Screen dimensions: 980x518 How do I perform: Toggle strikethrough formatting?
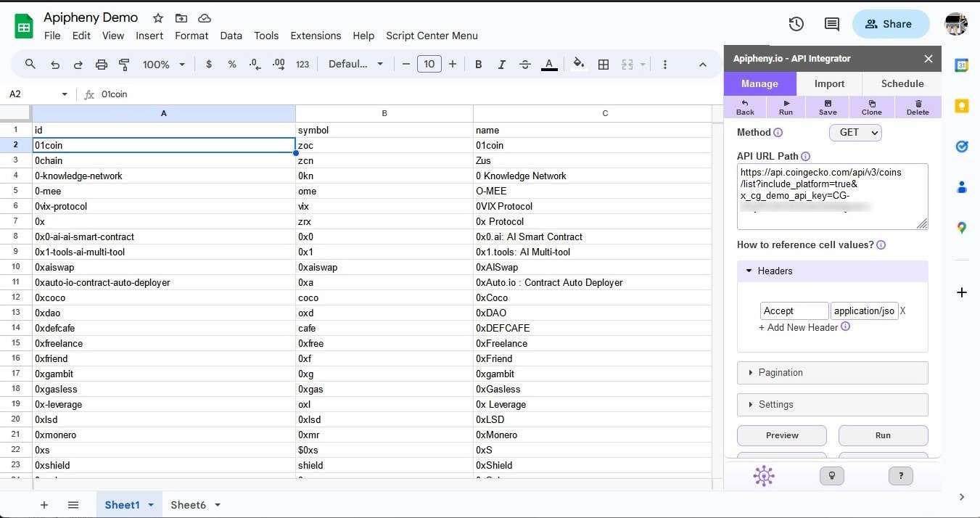[x=525, y=65]
